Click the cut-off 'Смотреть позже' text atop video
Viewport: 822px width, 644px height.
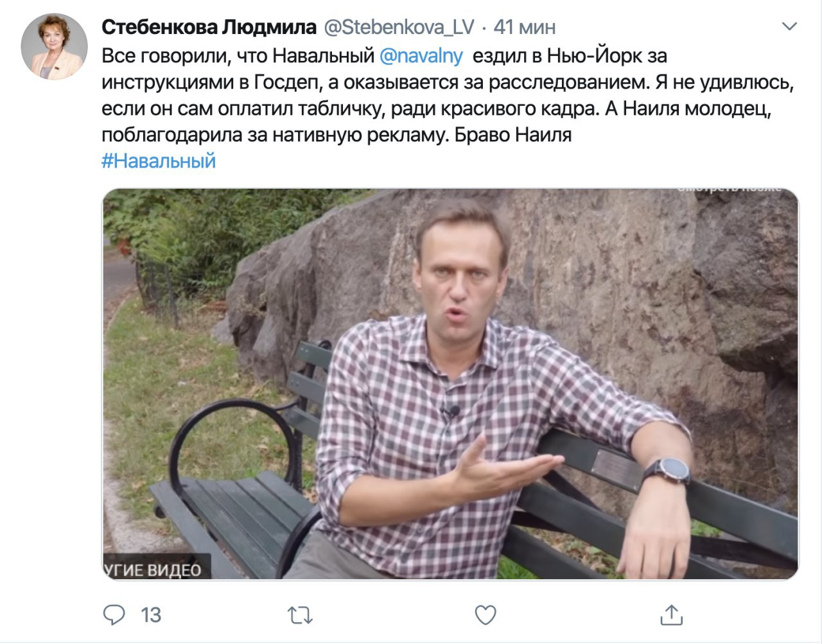click(730, 189)
